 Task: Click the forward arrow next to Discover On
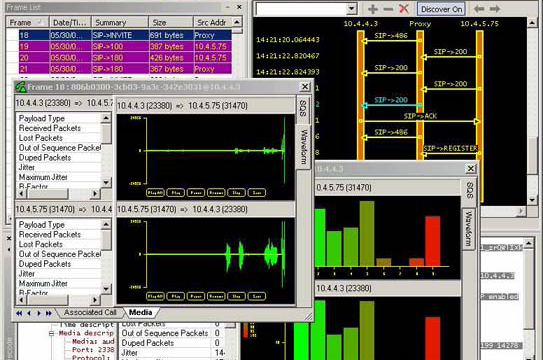click(495, 9)
